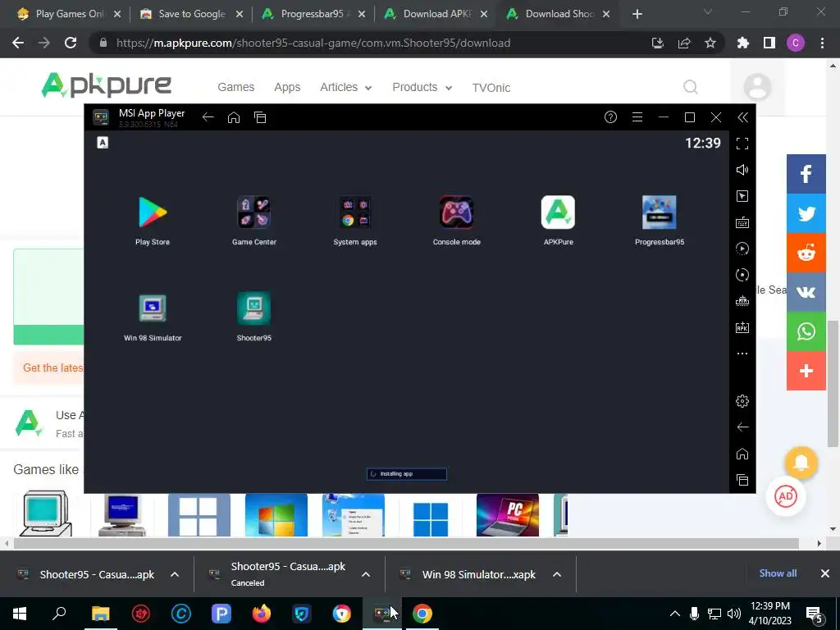840x630 pixels.
Task: Open MSI App Player help icon
Action: [x=610, y=116]
